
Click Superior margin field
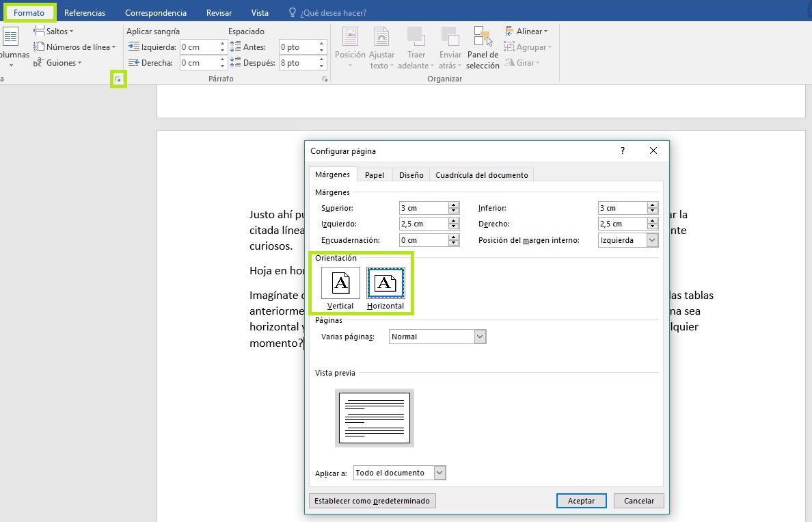tap(424, 208)
